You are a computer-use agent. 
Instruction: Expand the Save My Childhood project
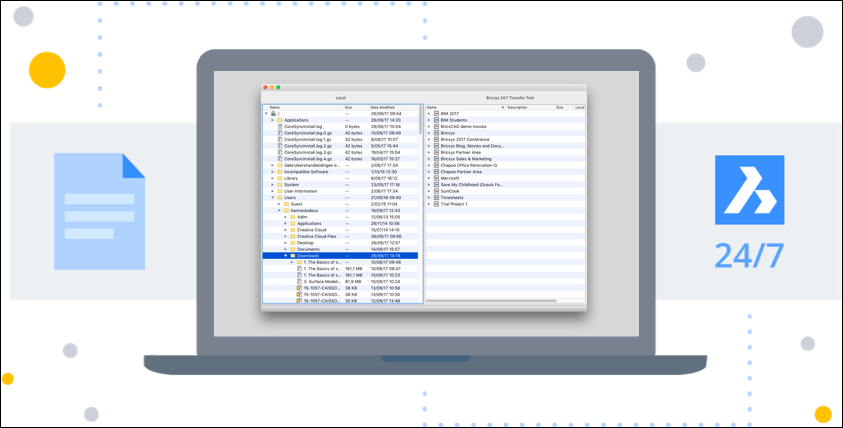(429, 184)
